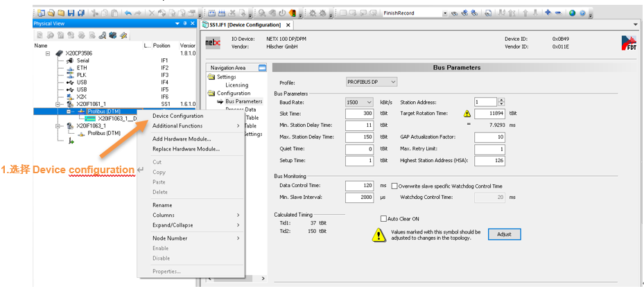Collapse the X20IF1061_1 tree node
This screenshot has height=291, width=644.
[58, 104]
